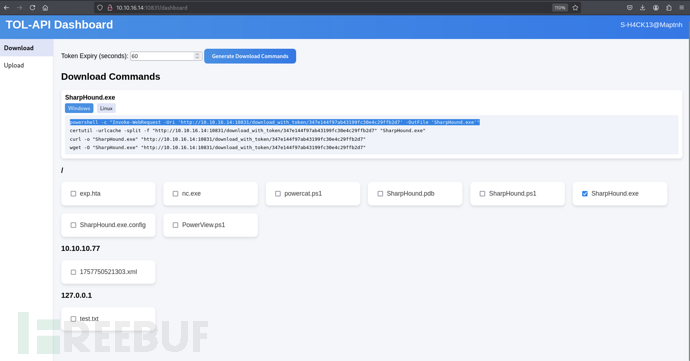This screenshot has height=361, width=690.
Task: Click the SharpHound.ps1 file name
Action: [x=513, y=194]
